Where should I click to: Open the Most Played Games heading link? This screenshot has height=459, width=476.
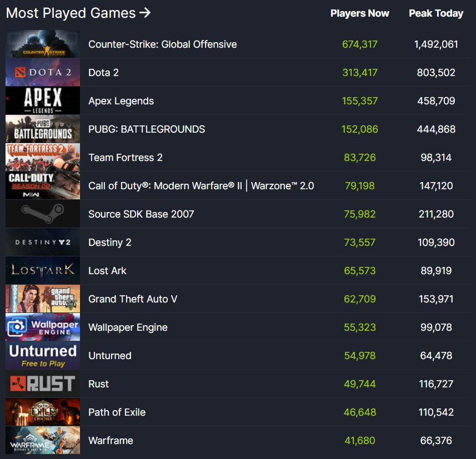[78, 13]
